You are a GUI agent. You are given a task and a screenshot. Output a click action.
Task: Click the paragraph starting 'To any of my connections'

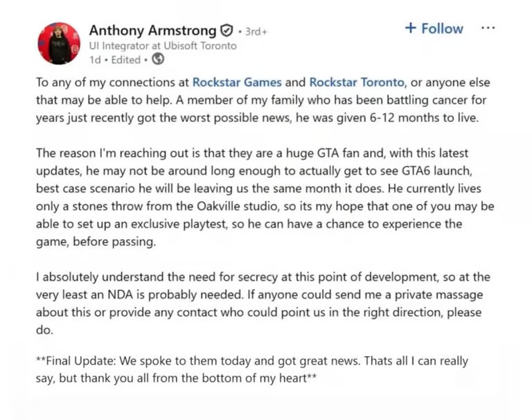tap(263, 100)
